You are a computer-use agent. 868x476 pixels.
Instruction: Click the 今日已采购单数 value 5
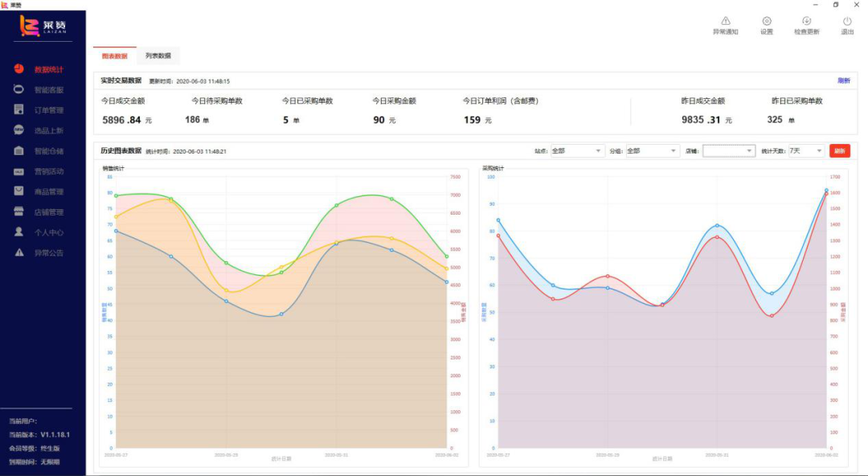point(285,120)
